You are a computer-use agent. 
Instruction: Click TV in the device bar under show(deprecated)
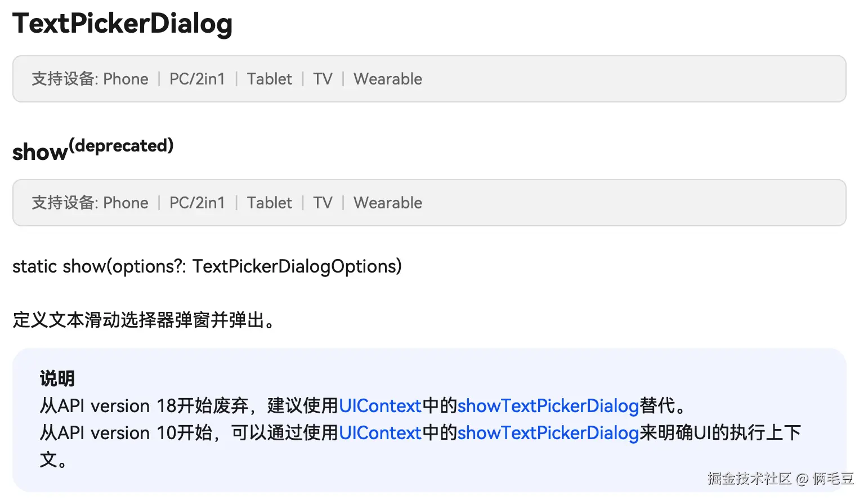[323, 203]
